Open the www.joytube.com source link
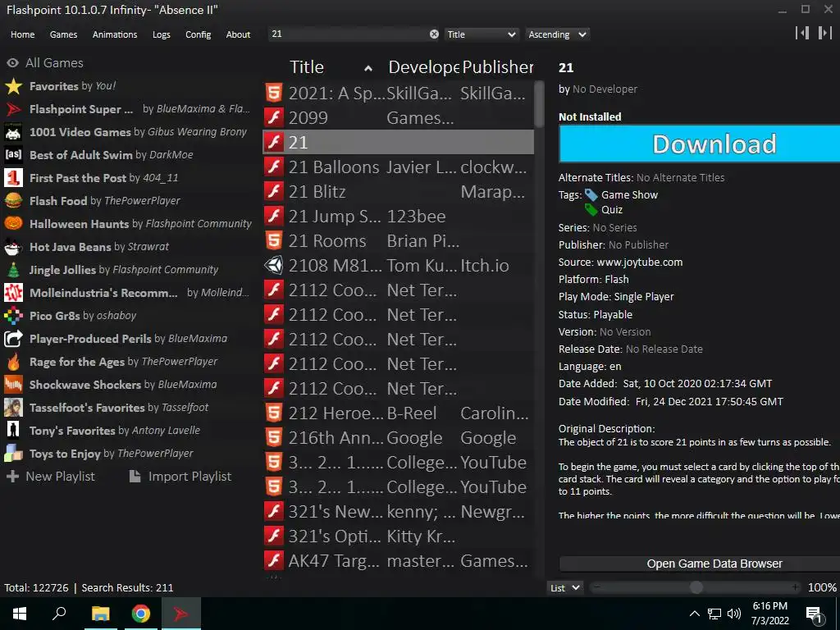Screen dimensions: 840x630 click(x=640, y=262)
